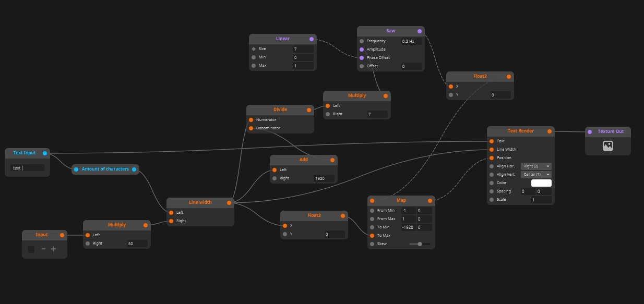Click the white Color swatch in Text Render
The width and height of the screenshot is (644, 304).
pyautogui.click(x=541, y=183)
